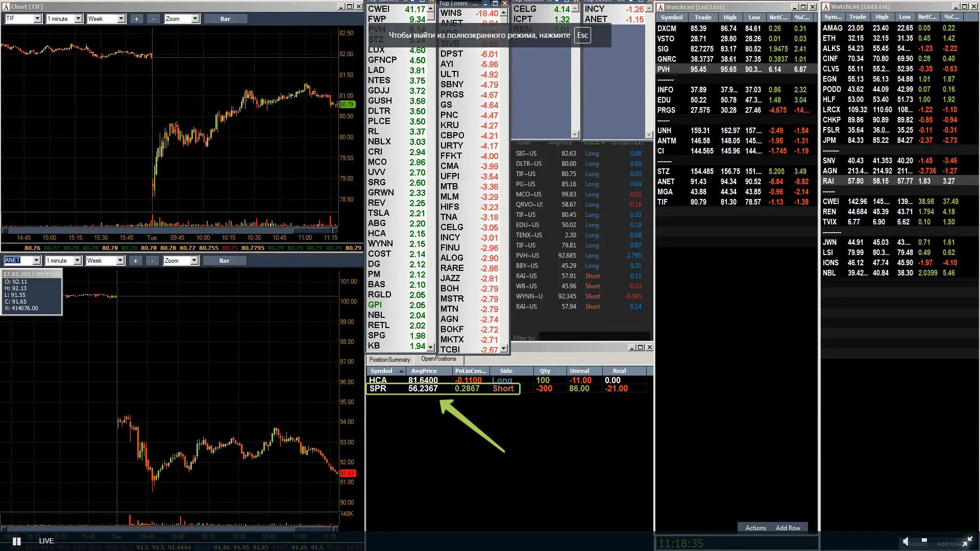Screen dimensions: 980x551
Task: Maximize the positions window
Action: coord(640,347)
